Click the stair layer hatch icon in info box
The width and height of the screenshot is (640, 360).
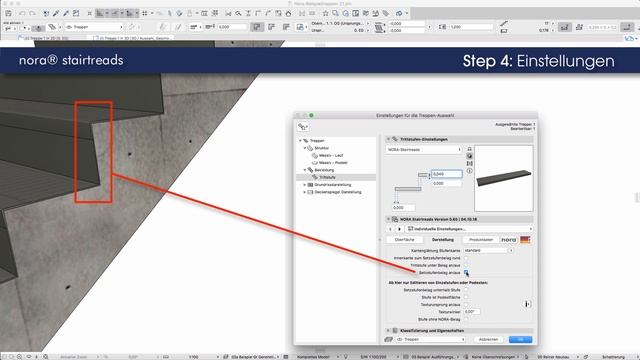(x=52, y=27)
